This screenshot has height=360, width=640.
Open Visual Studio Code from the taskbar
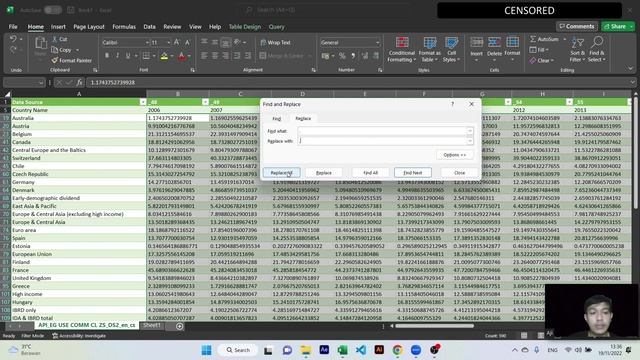[x=361, y=350]
